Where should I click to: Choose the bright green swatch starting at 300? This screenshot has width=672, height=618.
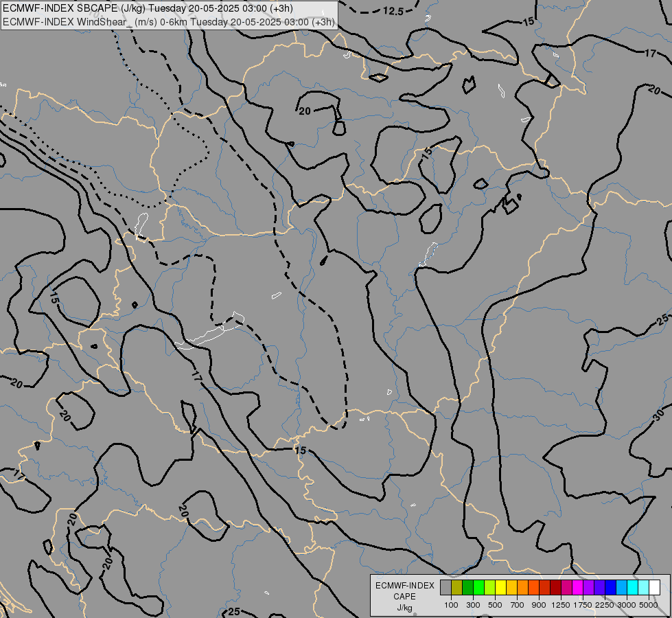pos(478,587)
